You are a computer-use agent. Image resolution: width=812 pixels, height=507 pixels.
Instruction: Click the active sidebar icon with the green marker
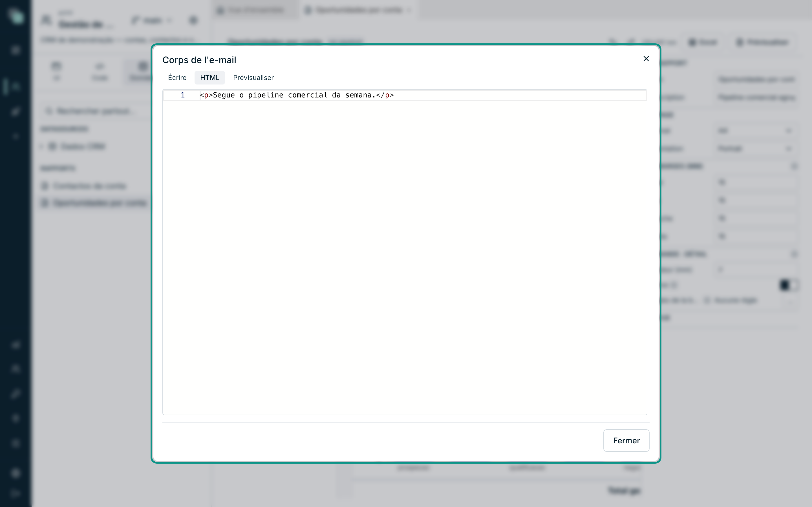coord(16,87)
